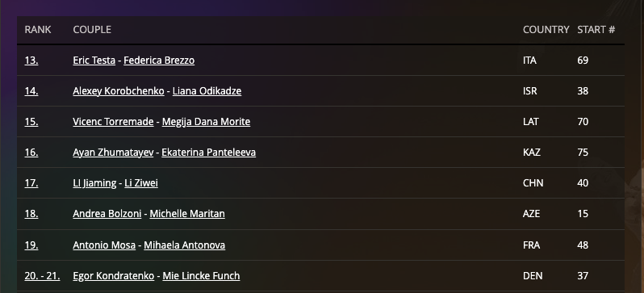This screenshot has width=644, height=293.
Task: Click rank 15. link
Action: 31,122
